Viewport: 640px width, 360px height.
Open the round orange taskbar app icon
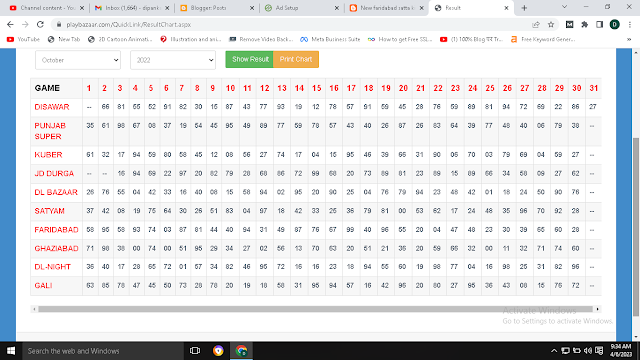pos(218,351)
